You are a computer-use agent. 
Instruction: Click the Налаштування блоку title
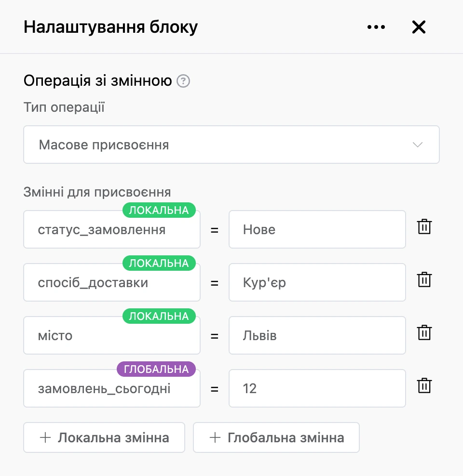[110, 27]
